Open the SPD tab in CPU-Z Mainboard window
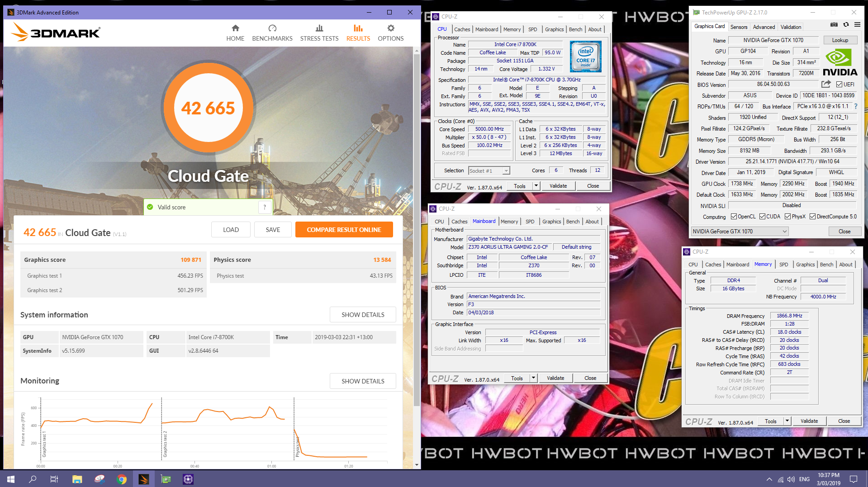The image size is (868, 487). click(530, 222)
